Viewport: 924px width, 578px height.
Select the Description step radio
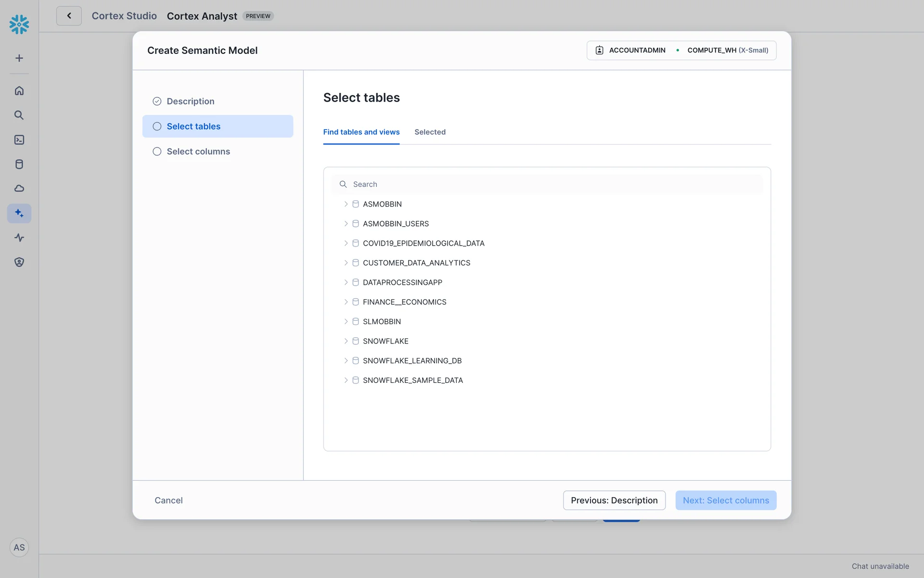157,101
